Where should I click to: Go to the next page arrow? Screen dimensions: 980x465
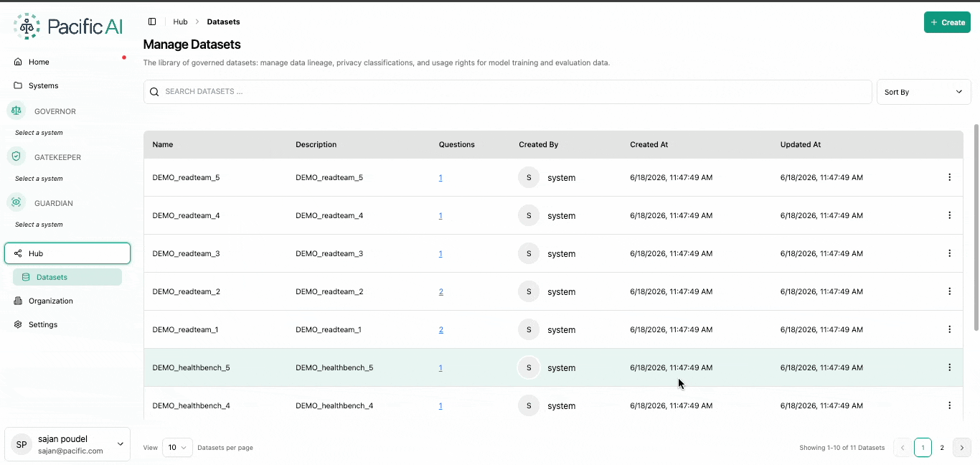pos(961,447)
